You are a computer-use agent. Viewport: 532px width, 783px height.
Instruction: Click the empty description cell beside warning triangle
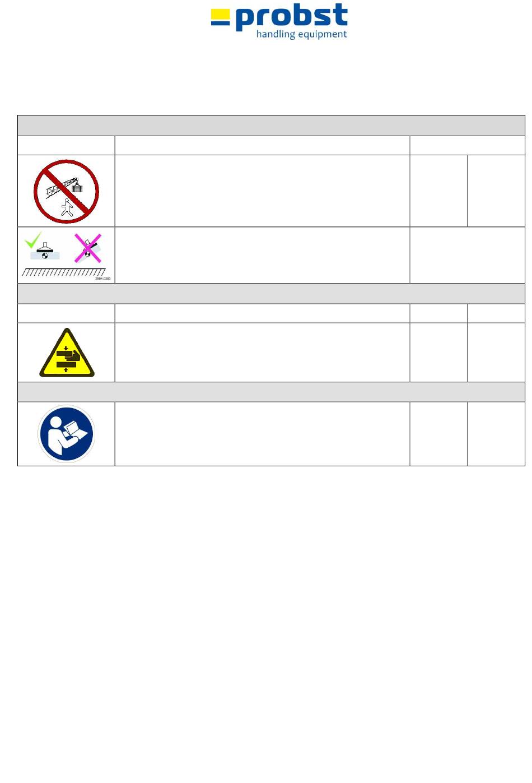click(262, 353)
